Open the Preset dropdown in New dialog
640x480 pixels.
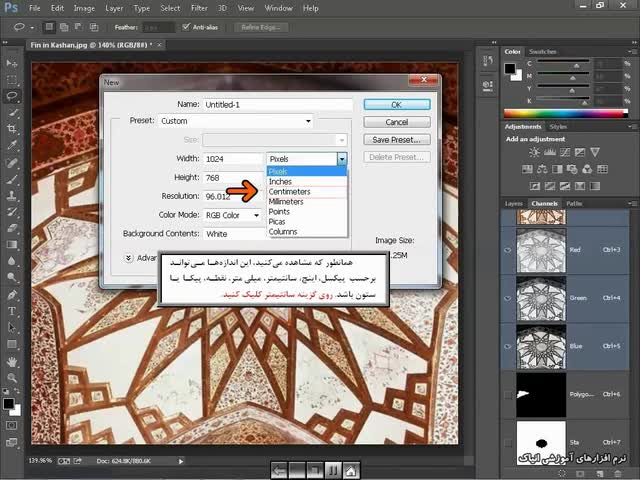coord(236,121)
